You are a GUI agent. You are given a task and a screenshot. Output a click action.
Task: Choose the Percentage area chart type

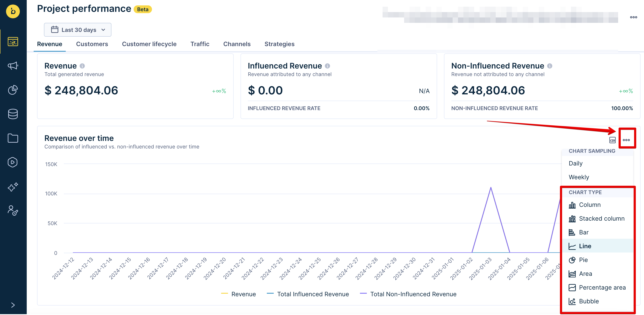coord(597,288)
